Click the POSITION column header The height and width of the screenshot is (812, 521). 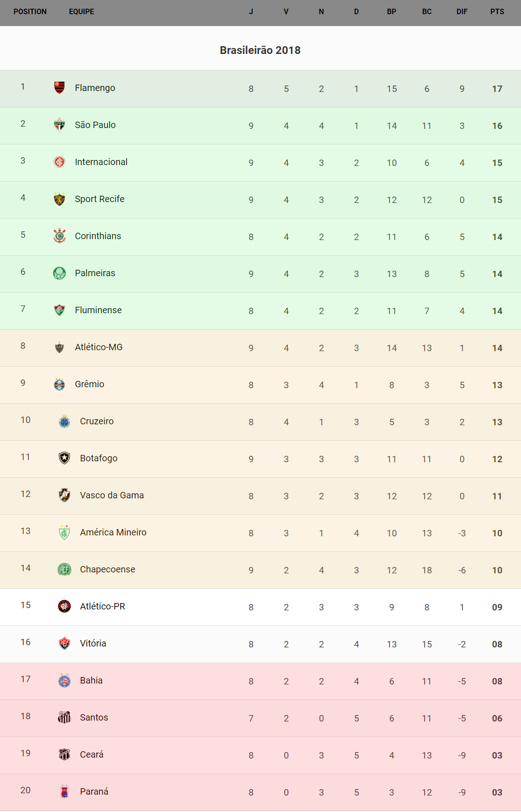tap(30, 11)
